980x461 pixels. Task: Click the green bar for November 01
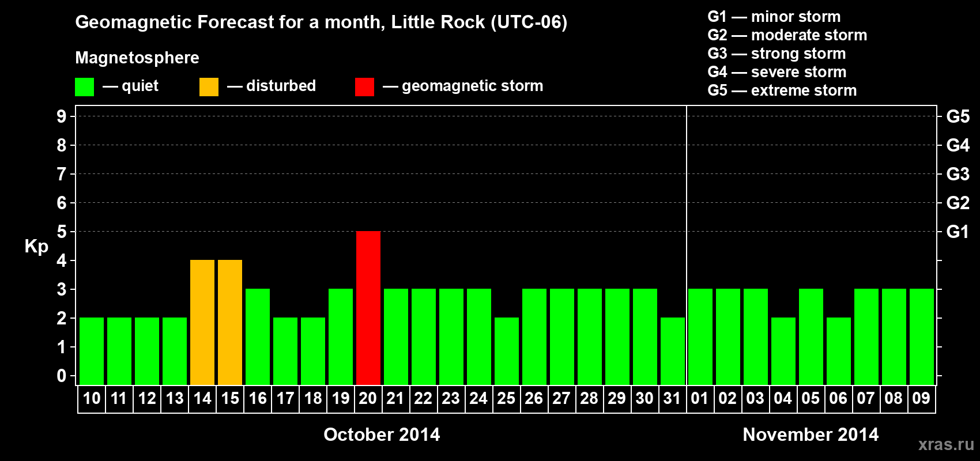pyautogui.click(x=700, y=337)
